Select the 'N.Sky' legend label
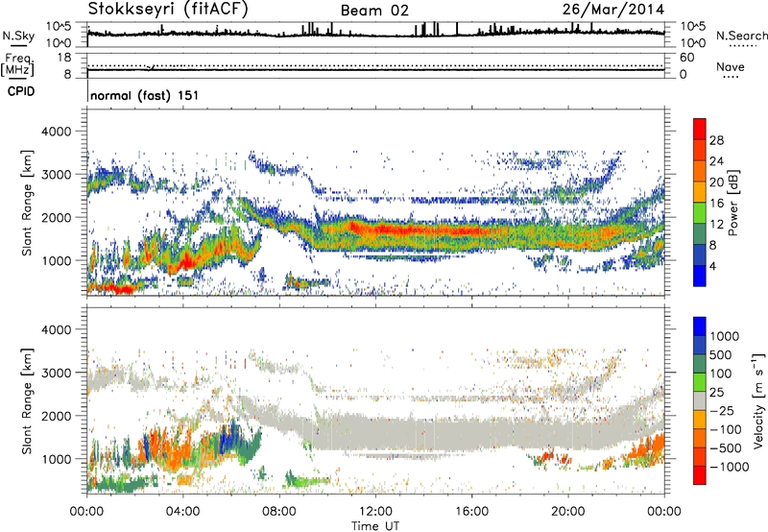 (x=18, y=36)
